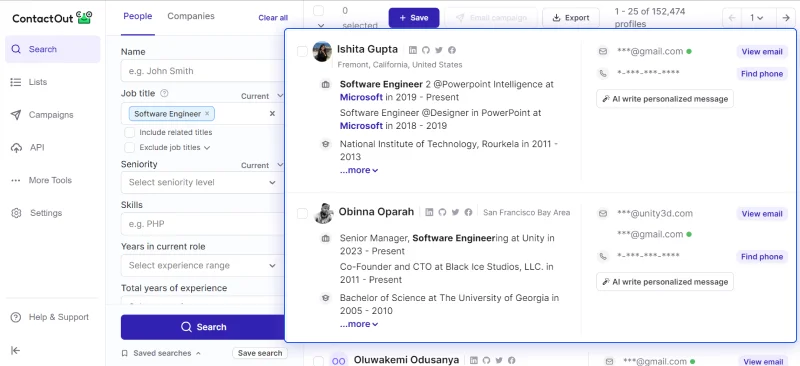Click the Job title help question icon
The height and width of the screenshot is (366, 800).
coord(164,93)
